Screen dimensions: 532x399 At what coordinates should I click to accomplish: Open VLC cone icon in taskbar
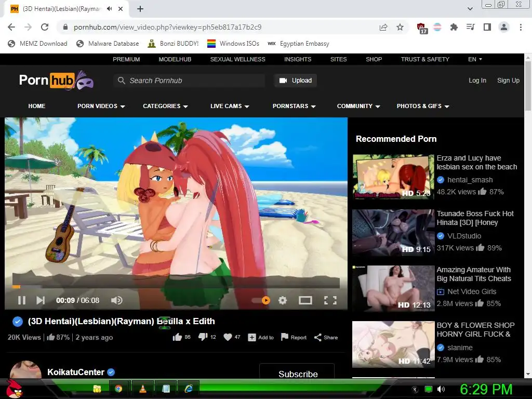[x=143, y=389]
